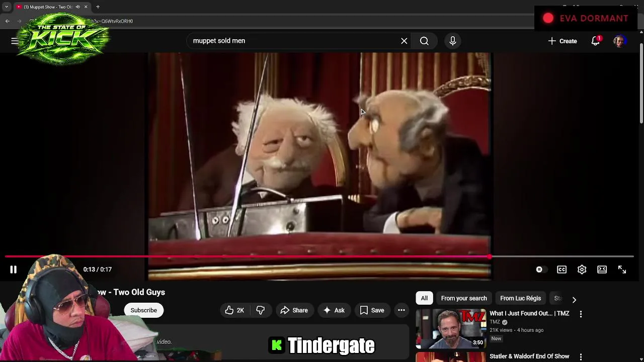Select the From your search chip

pyautogui.click(x=464, y=298)
